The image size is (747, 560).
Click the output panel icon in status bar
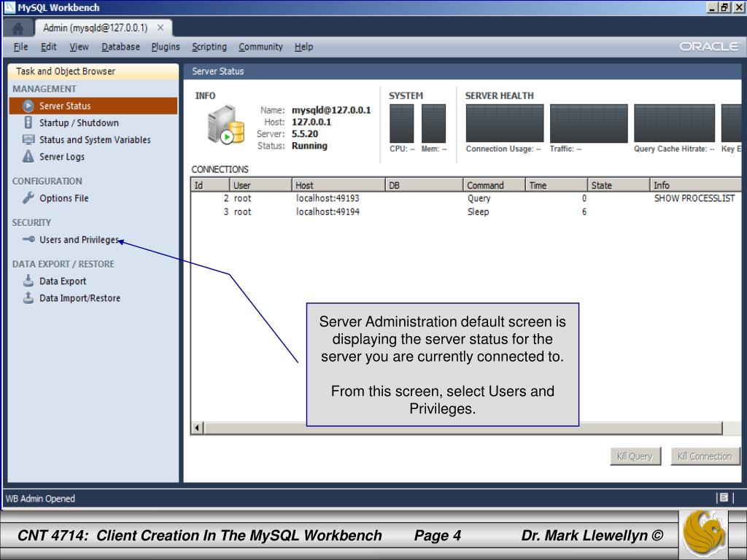coord(724,497)
